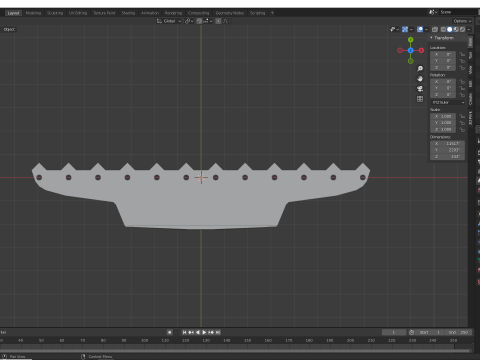Switch to the Scripting workspace tab
This screenshot has height=360, width=480.
[258, 13]
